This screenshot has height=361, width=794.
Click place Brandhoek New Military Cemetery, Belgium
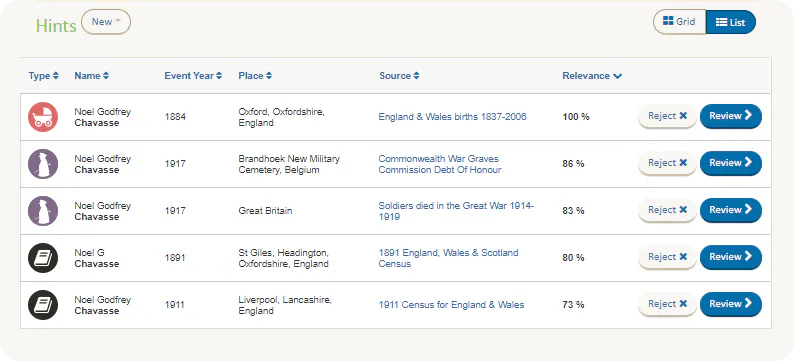pos(289,164)
